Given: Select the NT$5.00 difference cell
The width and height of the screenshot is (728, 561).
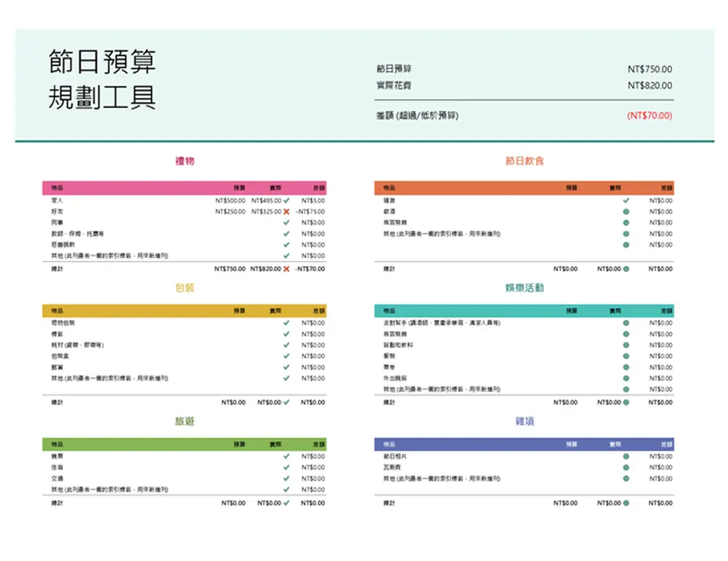Looking at the screenshot, I should [x=314, y=201].
